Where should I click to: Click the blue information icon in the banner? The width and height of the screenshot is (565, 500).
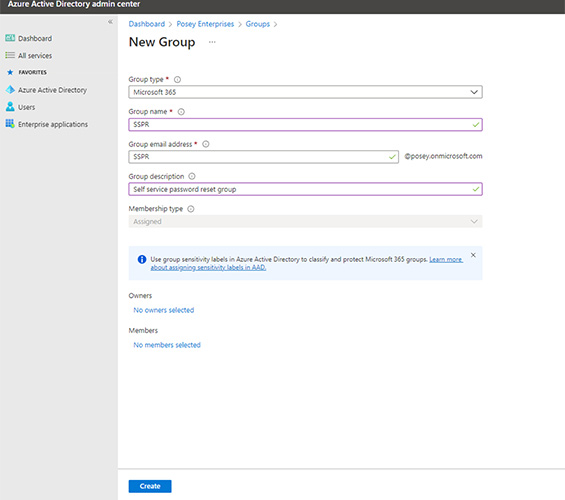tap(142, 259)
